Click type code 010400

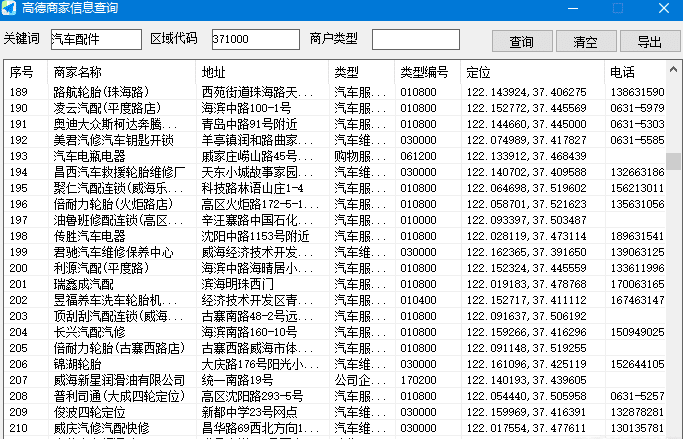tap(419, 301)
